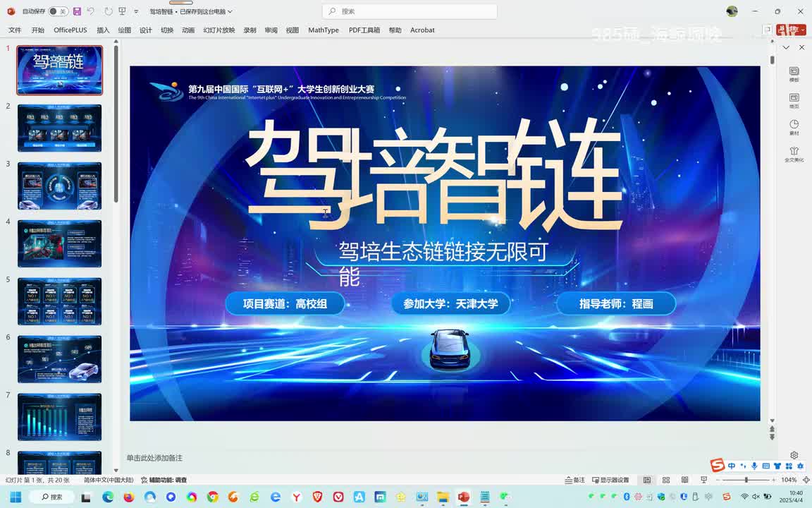
Task: Open the 帮助 tab
Action: click(395, 30)
